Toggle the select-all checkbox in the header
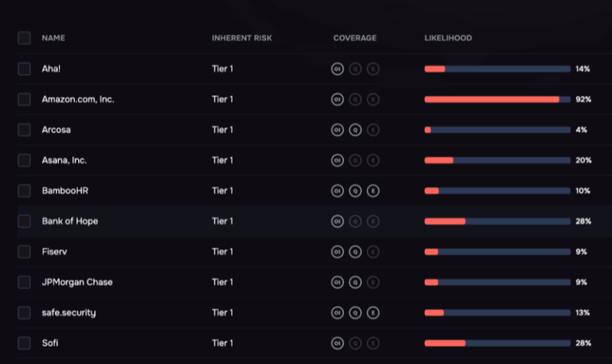 pyautogui.click(x=24, y=38)
